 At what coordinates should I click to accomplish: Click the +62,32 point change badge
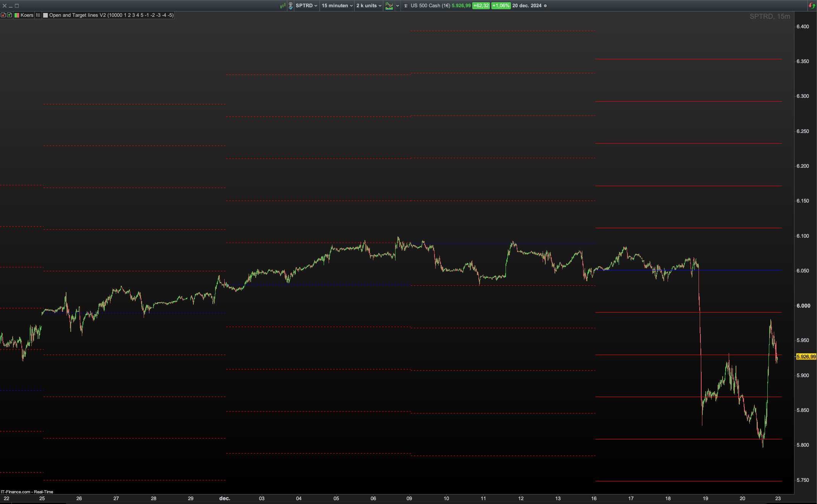pos(481,6)
